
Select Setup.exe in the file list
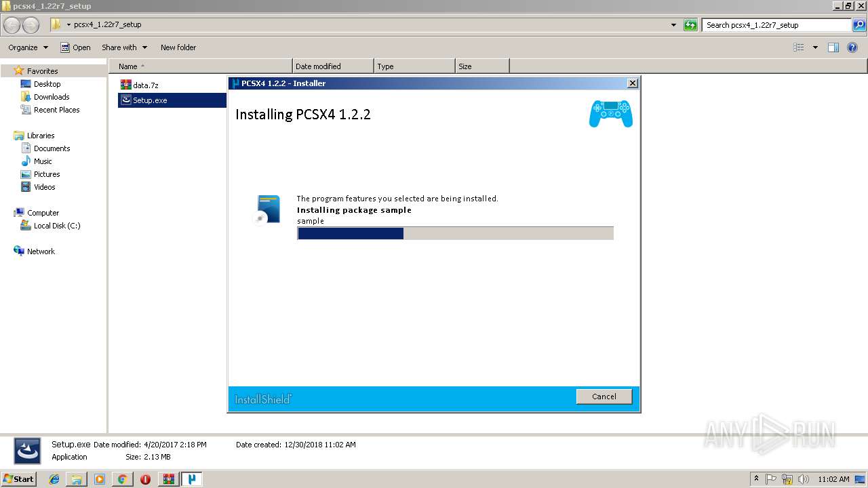pyautogui.click(x=172, y=100)
